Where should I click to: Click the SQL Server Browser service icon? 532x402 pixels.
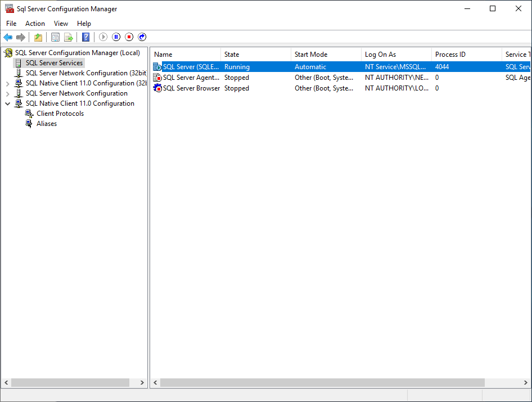pos(157,88)
